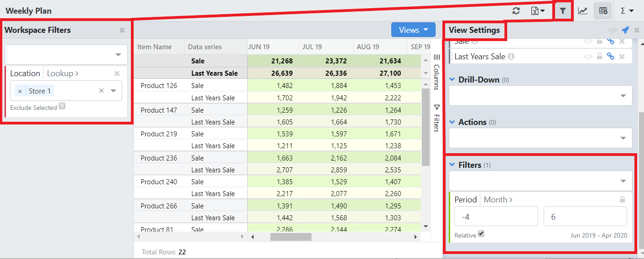Click the refresh icon in the top toolbar
The width and height of the screenshot is (644, 259).
[x=516, y=11]
